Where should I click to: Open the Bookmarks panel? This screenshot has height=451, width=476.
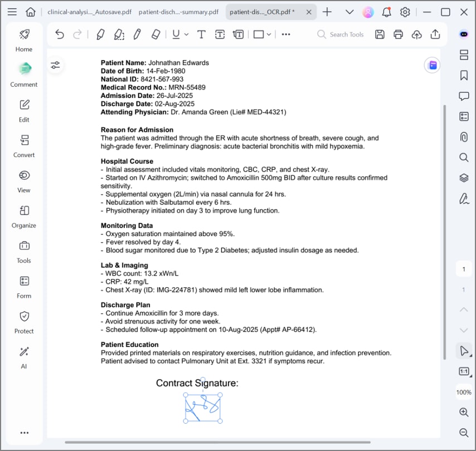point(464,75)
